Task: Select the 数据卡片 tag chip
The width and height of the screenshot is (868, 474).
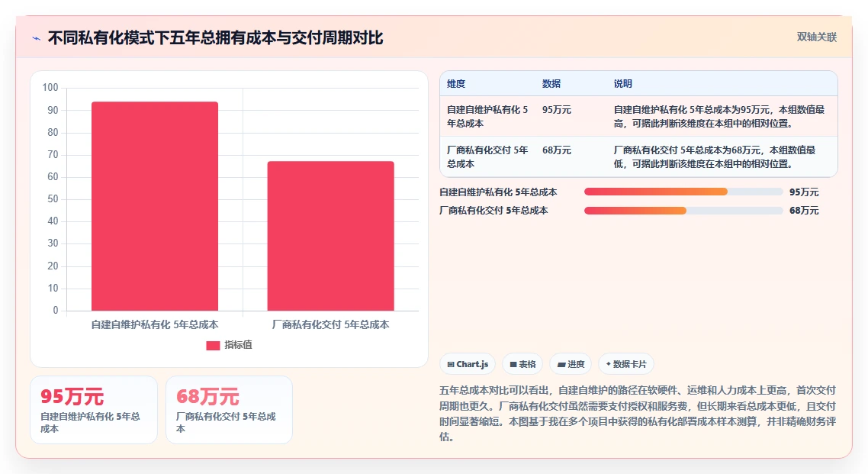Action: coord(626,364)
